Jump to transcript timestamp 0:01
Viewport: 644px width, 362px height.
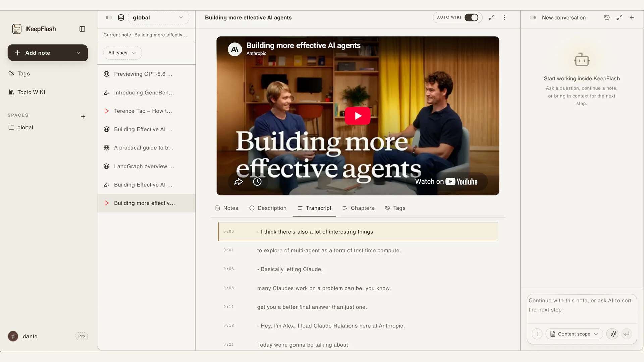coord(229,250)
